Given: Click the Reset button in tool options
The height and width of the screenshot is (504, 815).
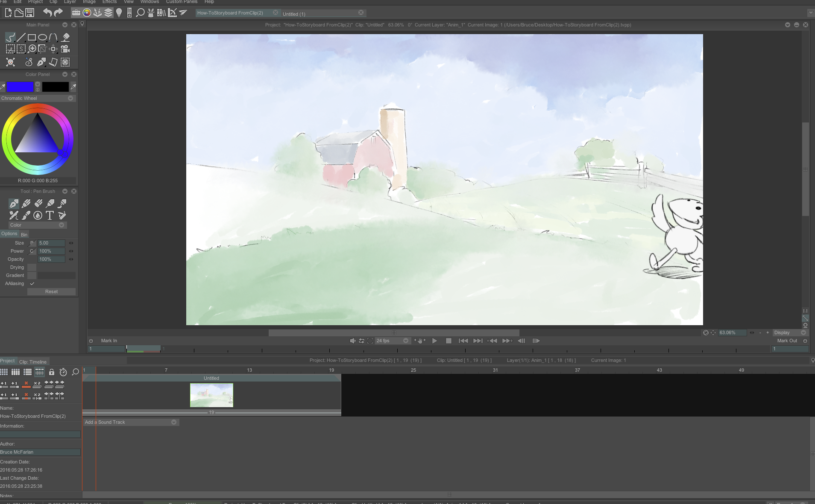Looking at the screenshot, I should tap(51, 291).
